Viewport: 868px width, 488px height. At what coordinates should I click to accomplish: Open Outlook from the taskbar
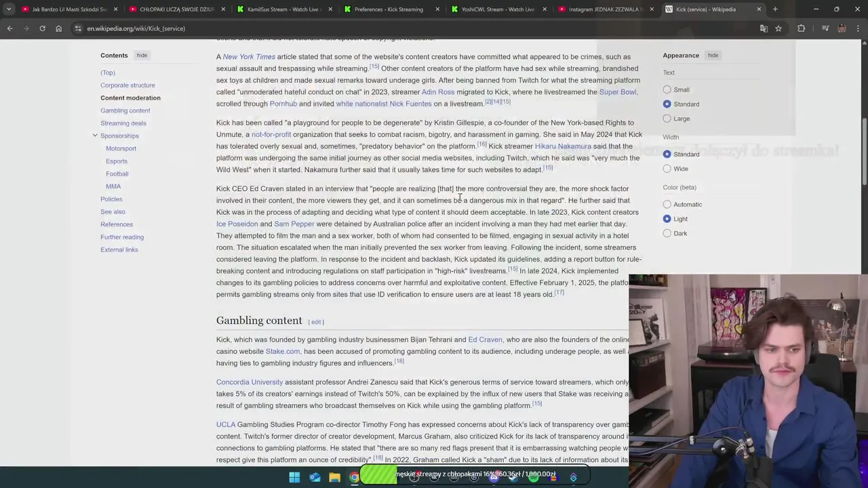pyautogui.click(x=315, y=477)
